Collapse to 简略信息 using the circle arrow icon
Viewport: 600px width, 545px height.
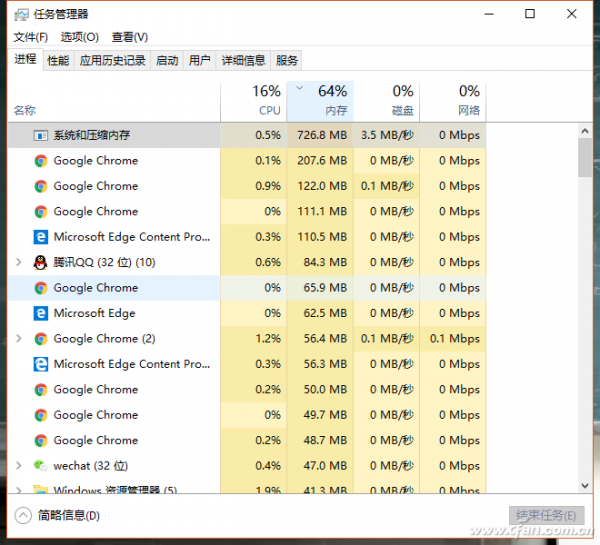tap(23, 516)
